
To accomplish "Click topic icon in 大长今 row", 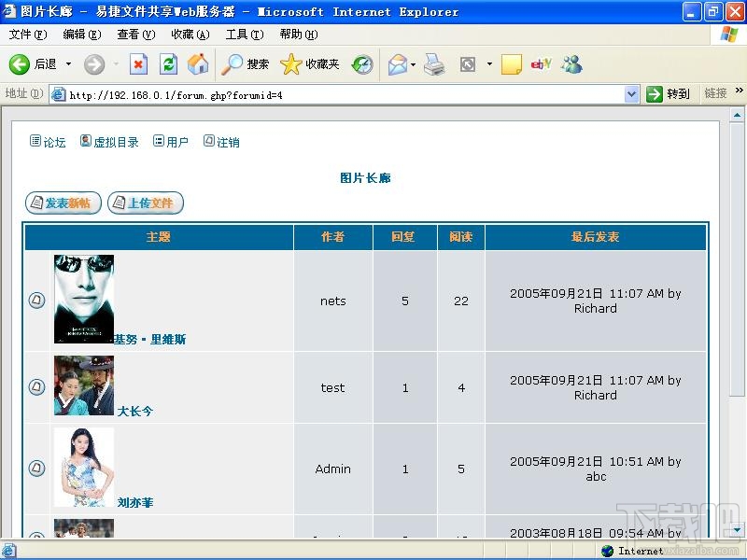I will tap(36, 386).
